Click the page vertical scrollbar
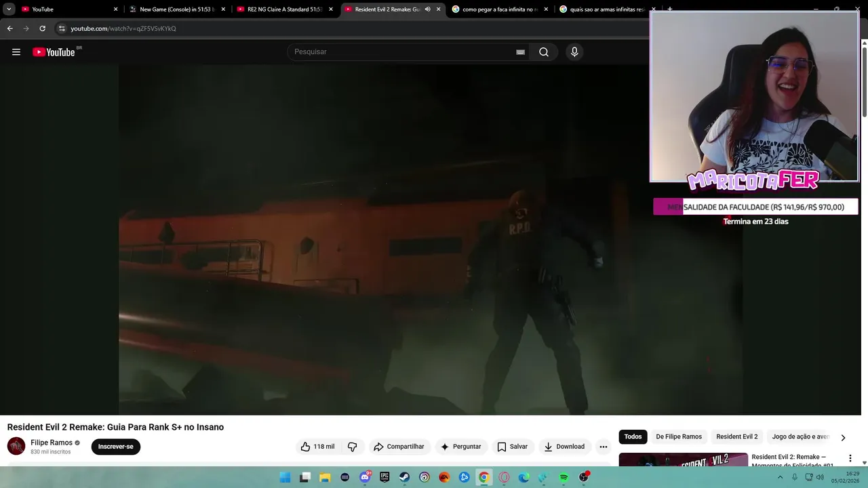Image resolution: width=868 pixels, height=488 pixels. (x=865, y=81)
